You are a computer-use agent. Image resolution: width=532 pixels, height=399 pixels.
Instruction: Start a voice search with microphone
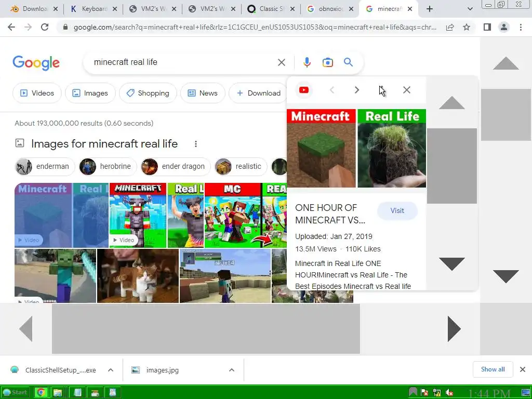click(x=307, y=62)
